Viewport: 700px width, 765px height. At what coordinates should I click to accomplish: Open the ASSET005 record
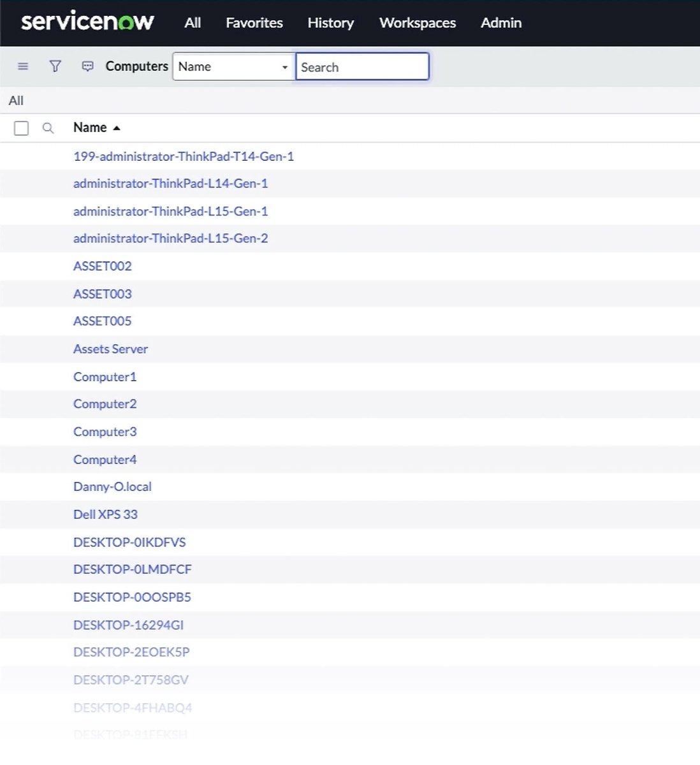(102, 321)
